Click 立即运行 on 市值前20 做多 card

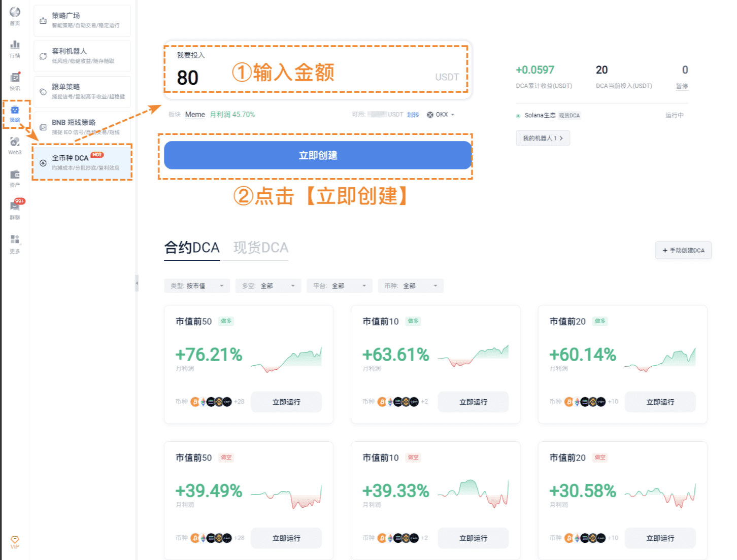tap(660, 402)
